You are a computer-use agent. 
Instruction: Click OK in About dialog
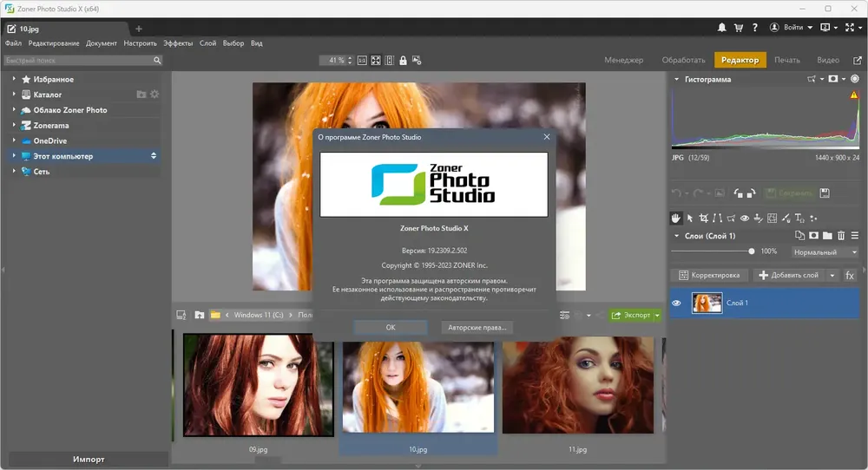[391, 327]
